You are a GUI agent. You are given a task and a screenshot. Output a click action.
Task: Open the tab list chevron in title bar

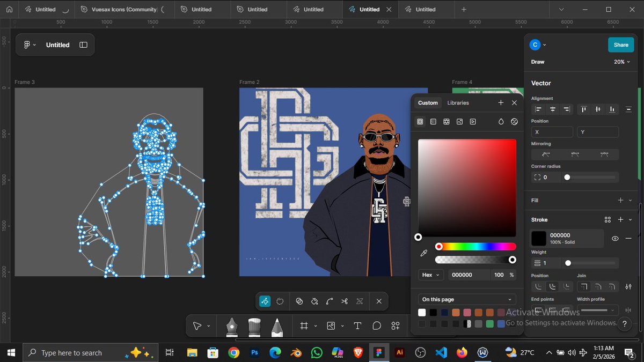tap(561, 9)
